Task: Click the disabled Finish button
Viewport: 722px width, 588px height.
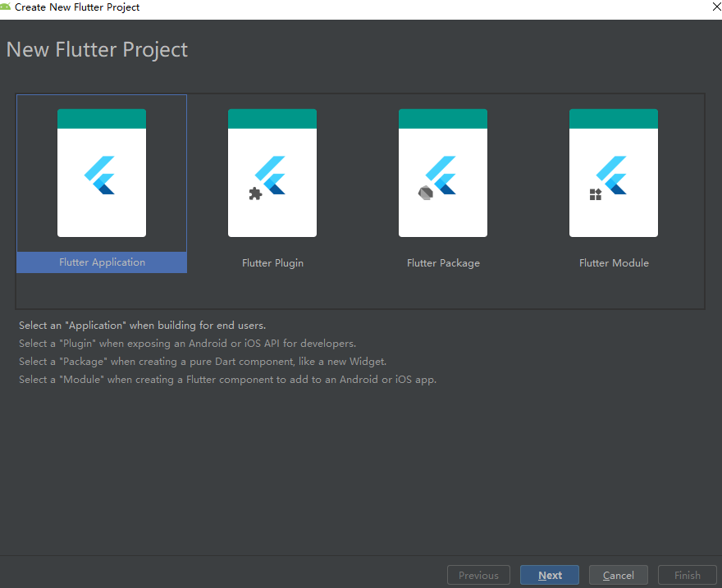Action: pos(687,575)
